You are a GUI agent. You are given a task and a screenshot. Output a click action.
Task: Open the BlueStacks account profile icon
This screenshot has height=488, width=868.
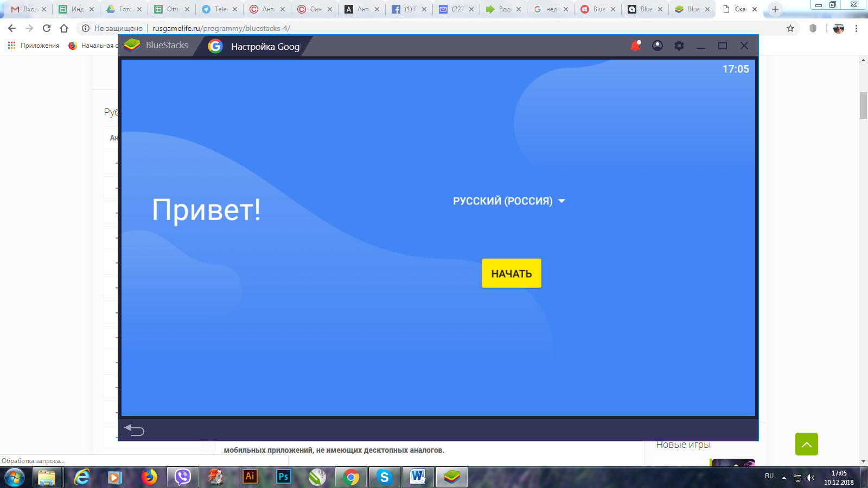click(x=658, y=46)
